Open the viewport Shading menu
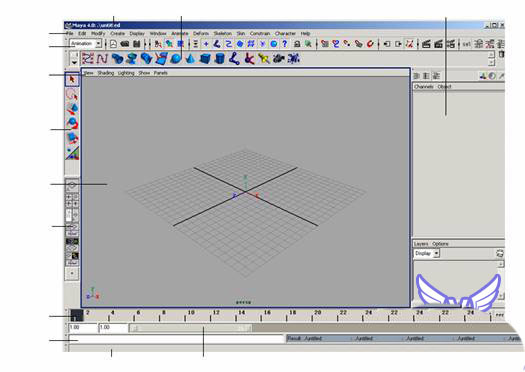This screenshot has height=372, width=525. point(105,73)
